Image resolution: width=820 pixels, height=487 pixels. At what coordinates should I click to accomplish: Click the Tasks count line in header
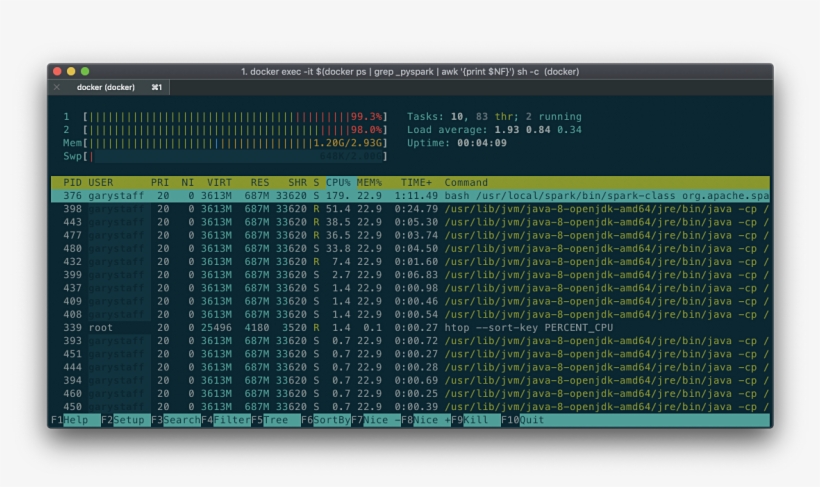coord(494,117)
